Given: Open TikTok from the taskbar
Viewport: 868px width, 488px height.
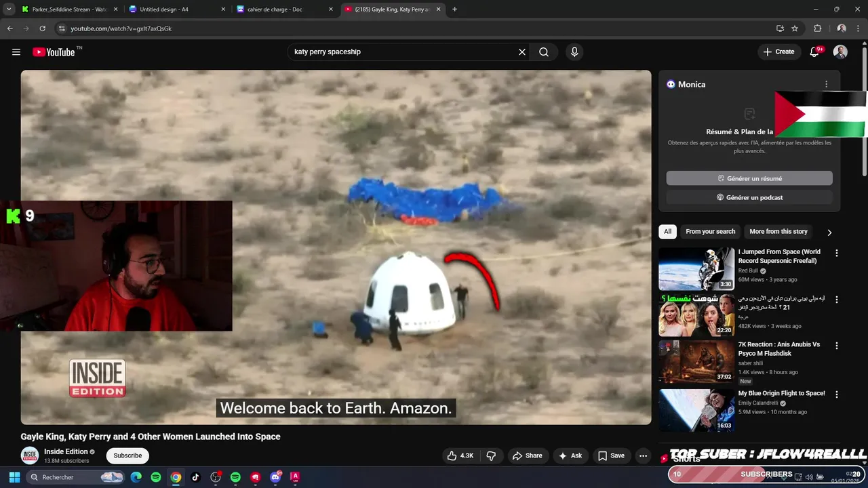Looking at the screenshot, I should point(195,477).
